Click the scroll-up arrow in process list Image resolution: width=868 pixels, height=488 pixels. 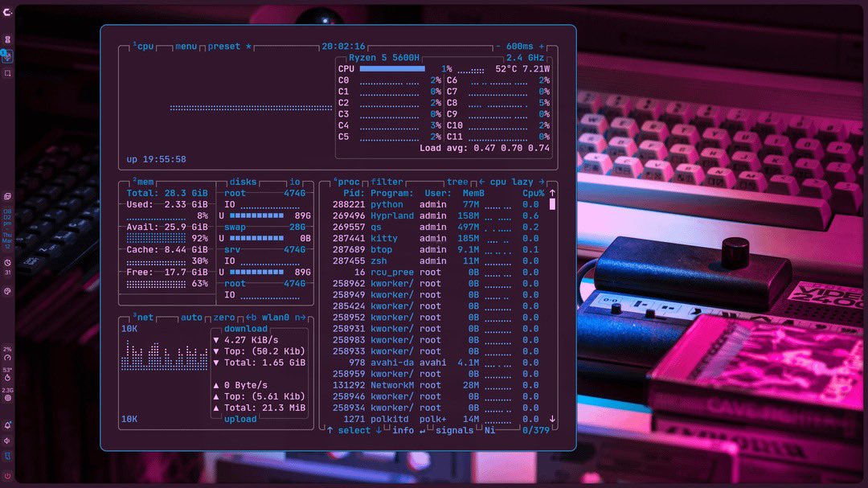pos(552,193)
